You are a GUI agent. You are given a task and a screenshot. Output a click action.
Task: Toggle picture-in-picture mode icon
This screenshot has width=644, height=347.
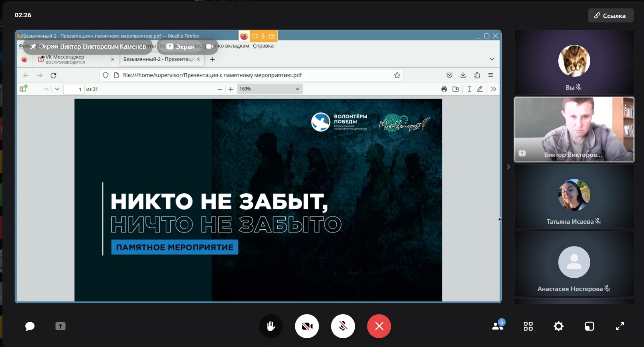point(589,326)
